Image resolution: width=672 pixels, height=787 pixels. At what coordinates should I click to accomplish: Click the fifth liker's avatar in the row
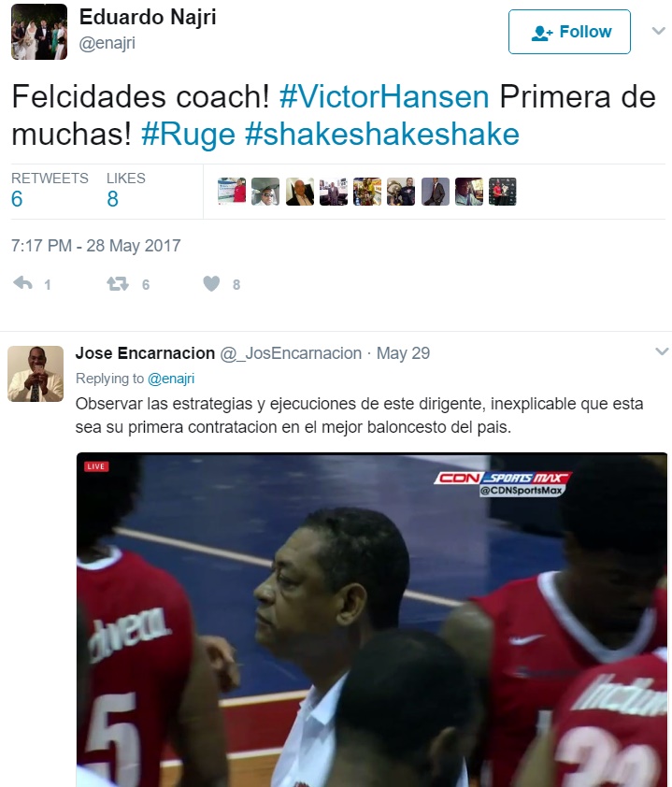click(x=367, y=192)
